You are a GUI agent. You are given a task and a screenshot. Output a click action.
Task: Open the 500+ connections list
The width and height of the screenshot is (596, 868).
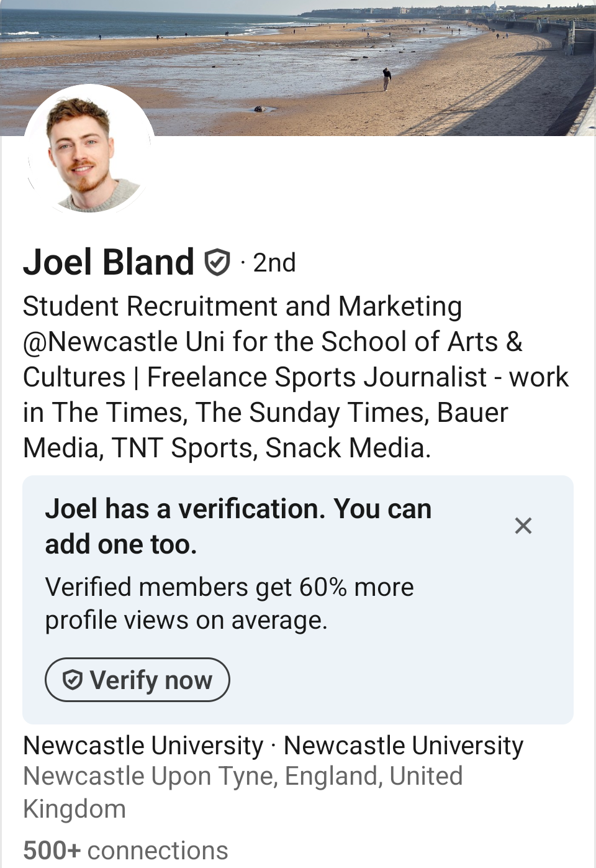coord(125,851)
